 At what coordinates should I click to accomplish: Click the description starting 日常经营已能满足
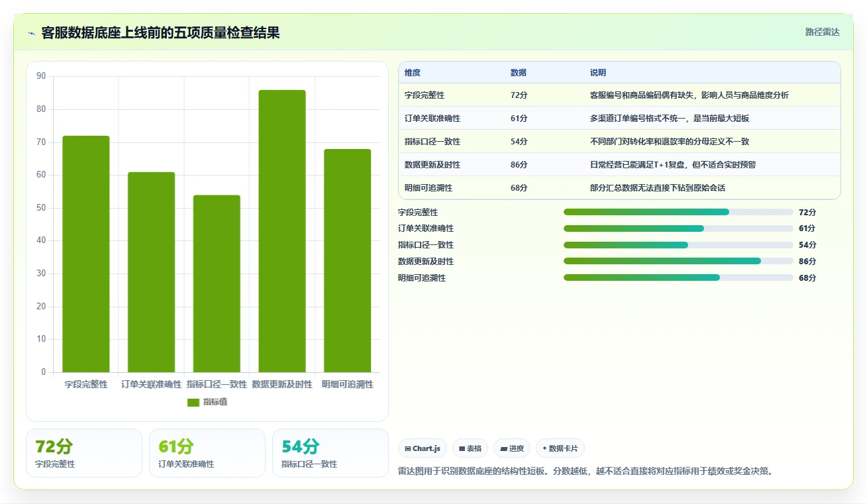[673, 165]
